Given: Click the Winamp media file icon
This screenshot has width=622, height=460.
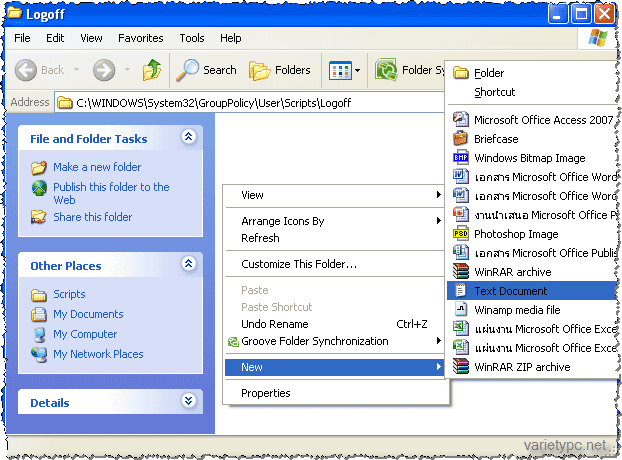Looking at the screenshot, I should point(461,310).
